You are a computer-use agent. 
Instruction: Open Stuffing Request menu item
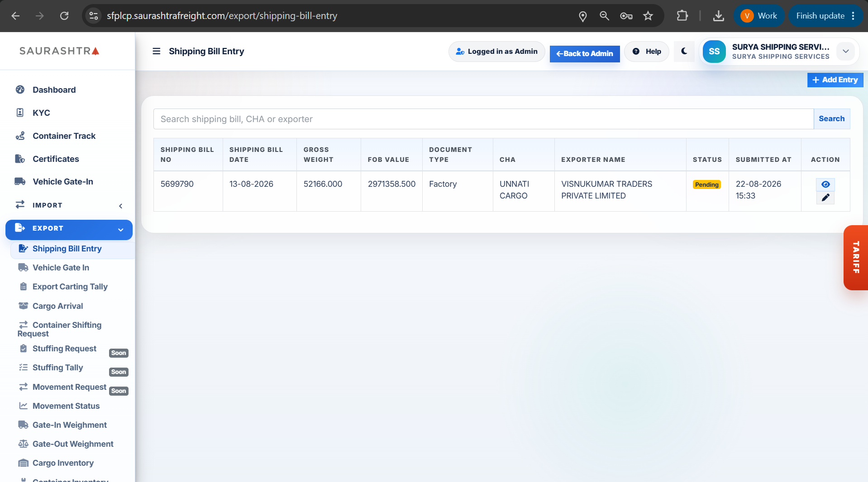point(64,349)
